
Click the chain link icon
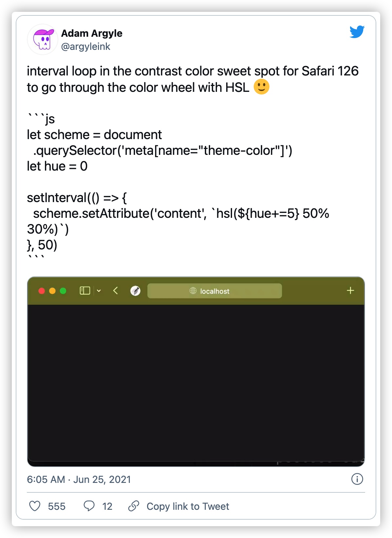[134, 506]
